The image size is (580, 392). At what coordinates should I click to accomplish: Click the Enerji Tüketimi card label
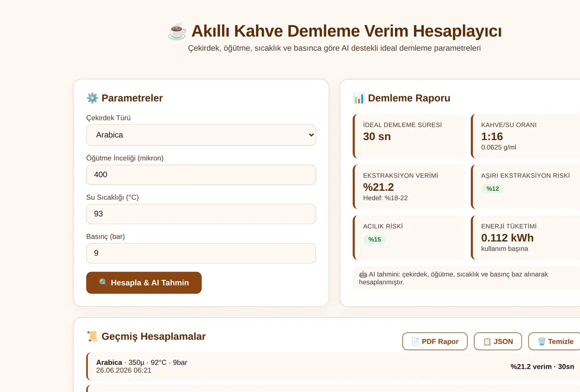(x=509, y=226)
